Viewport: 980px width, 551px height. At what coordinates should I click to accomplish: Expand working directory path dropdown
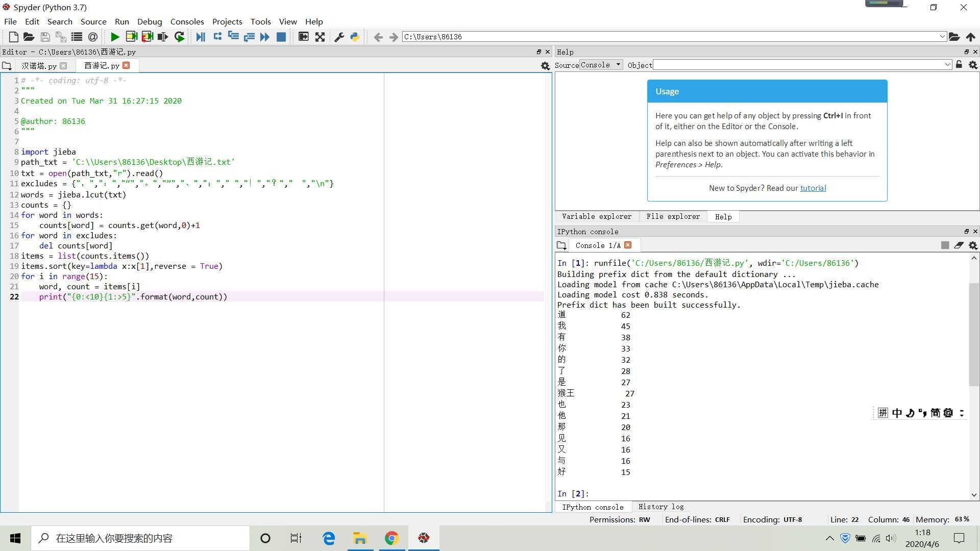[x=942, y=37]
